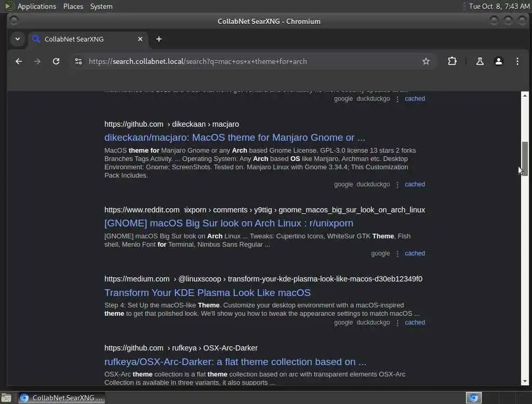The height and width of the screenshot is (404, 532).
Task: Expand more options dots for medium result
Action: pos(397,322)
